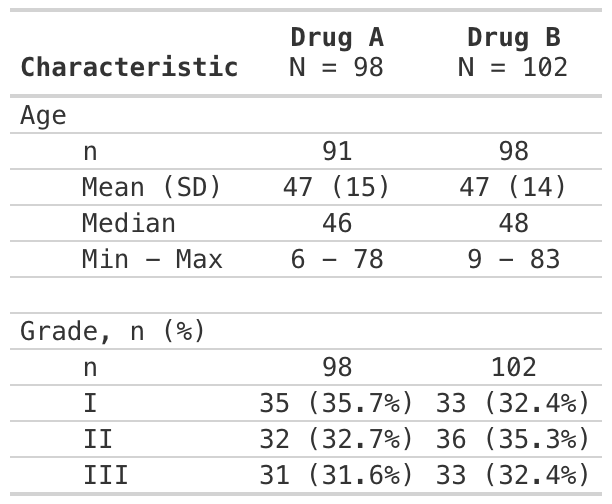Click the Age section row label
Screen dimensions: 612x504
point(44,115)
